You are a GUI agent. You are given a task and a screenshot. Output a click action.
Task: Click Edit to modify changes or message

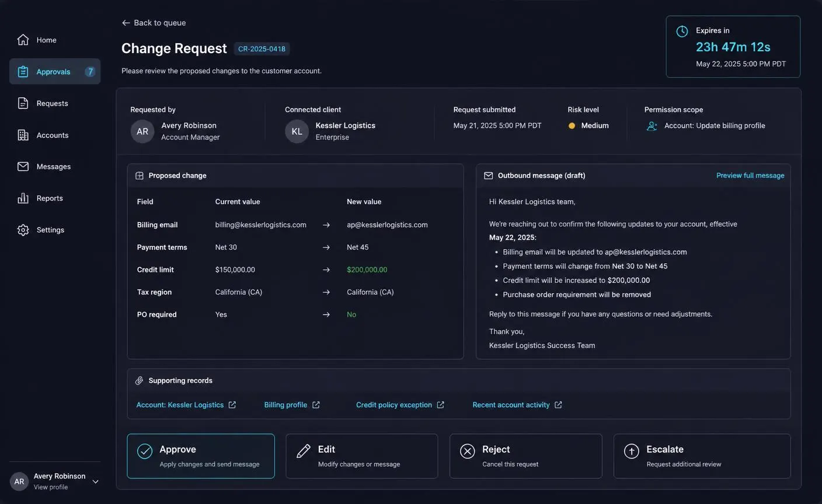(362, 456)
